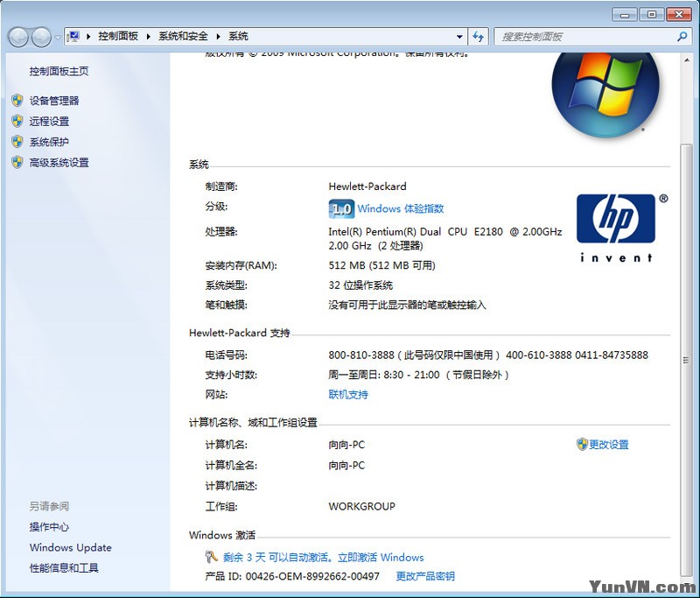Click the product ID 00426-OEM-8992662-00497 text
This screenshot has width=700, height=598.
coord(312,577)
